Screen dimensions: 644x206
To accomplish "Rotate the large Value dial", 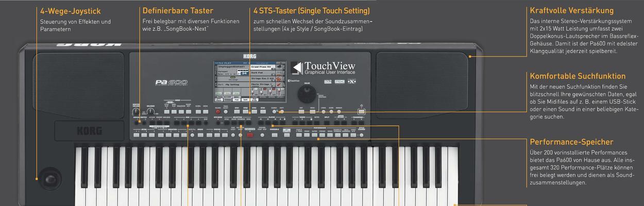I will [x=308, y=94].
